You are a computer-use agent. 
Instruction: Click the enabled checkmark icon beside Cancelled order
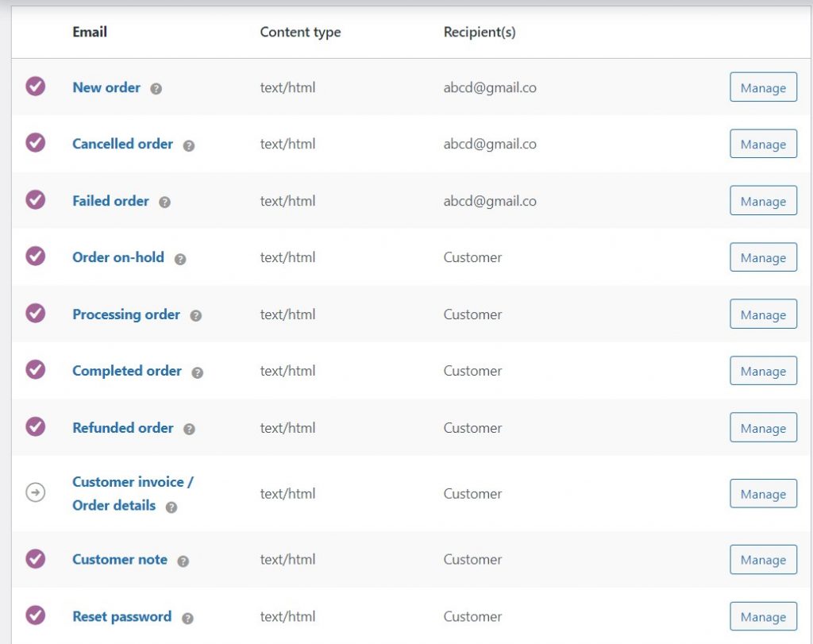pos(35,143)
